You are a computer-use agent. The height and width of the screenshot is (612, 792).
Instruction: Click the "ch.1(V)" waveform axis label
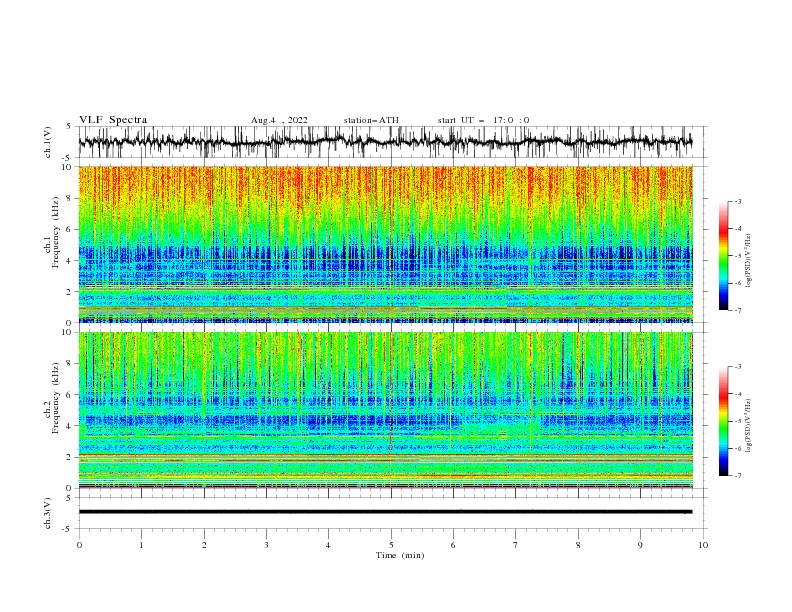click(x=48, y=142)
